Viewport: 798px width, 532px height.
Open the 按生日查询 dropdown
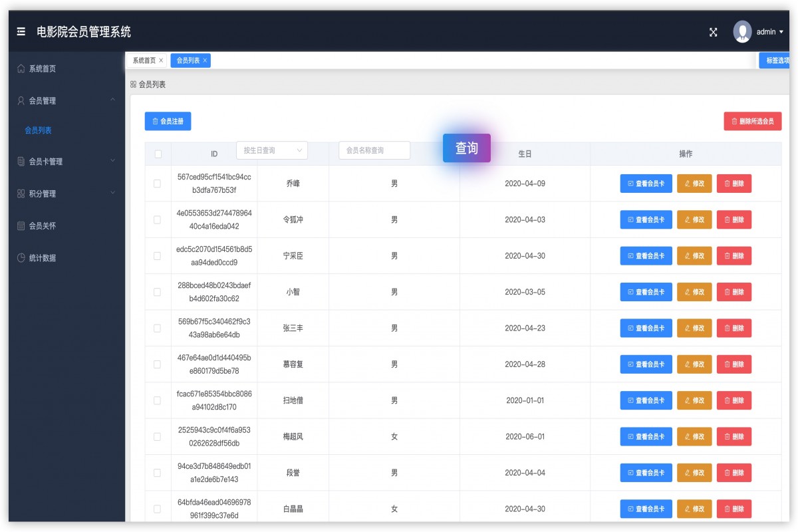[x=272, y=150]
